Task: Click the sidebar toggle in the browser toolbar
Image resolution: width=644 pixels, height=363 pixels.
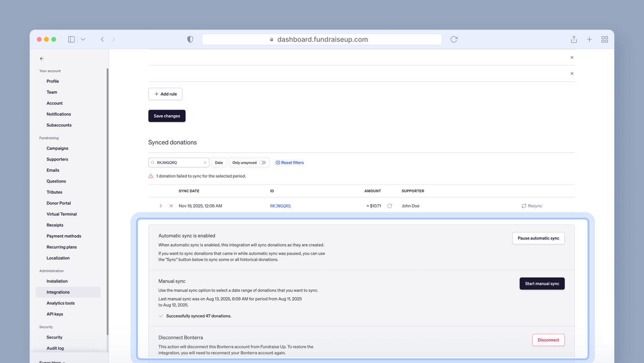Action: (71, 39)
